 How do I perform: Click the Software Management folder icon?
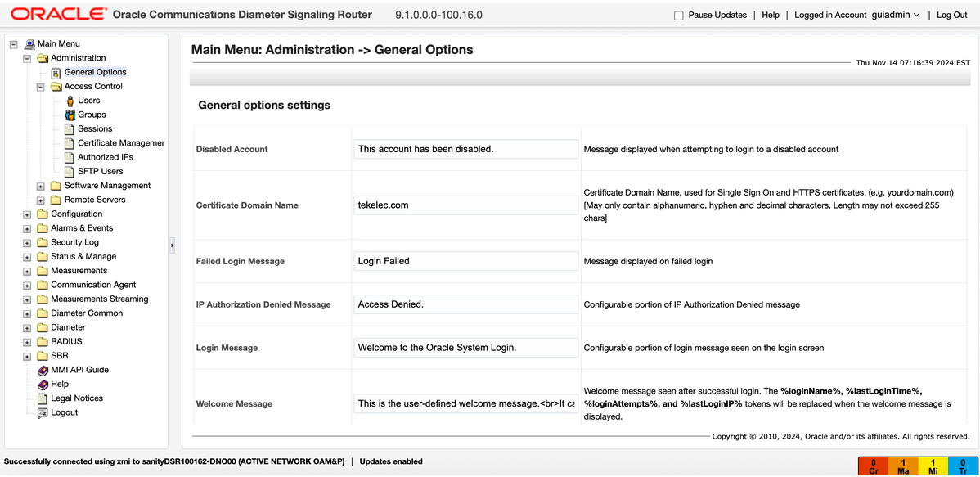click(x=56, y=186)
